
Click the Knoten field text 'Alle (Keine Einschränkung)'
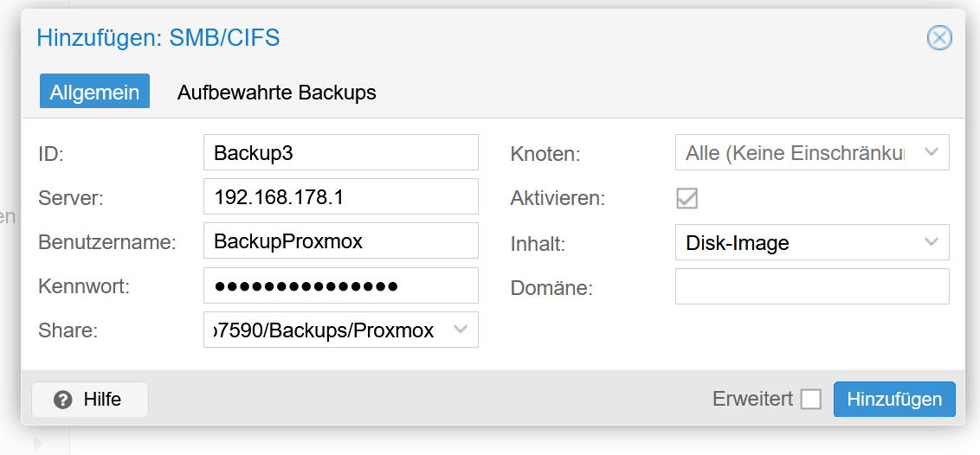[795, 153]
